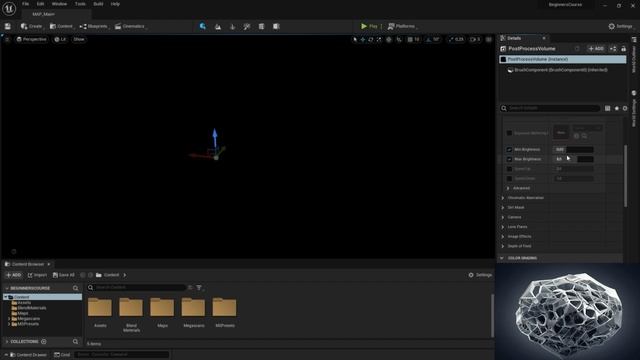640x360 pixels.
Task: Click Import in Content Browser
Action: (37, 275)
